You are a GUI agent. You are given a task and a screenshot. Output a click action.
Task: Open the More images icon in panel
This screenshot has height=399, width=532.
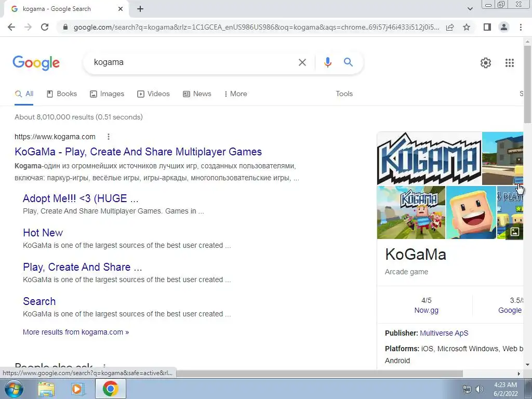(514, 232)
